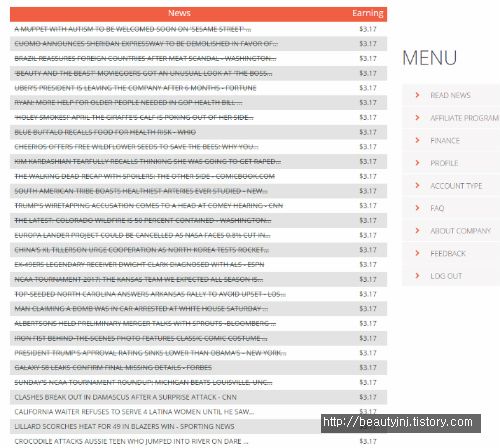Open the Blue Buffalo Recalls Food news

click(x=105, y=132)
